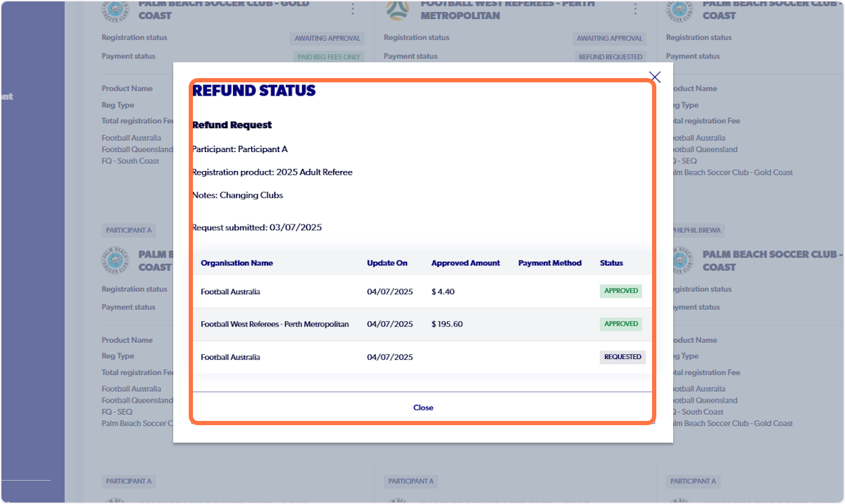Screen dimensions: 845x504
Task: Click AWAITING APPROVAL badge on Football West Referees card
Action: tap(610, 39)
